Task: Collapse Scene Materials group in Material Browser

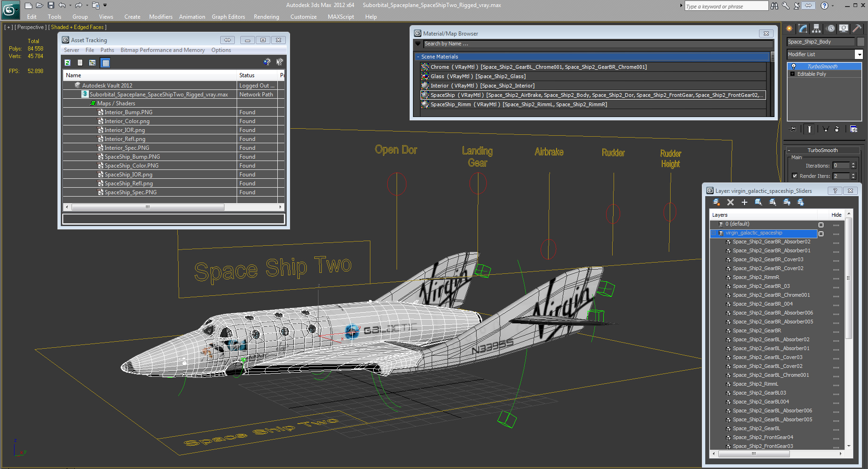Action: pos(418,57)
